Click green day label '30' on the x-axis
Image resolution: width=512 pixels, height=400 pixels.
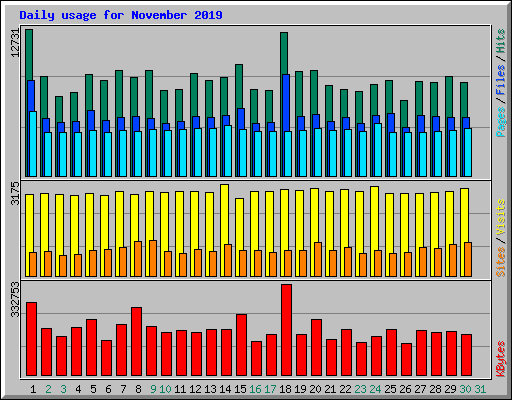[x=465, y=389]
